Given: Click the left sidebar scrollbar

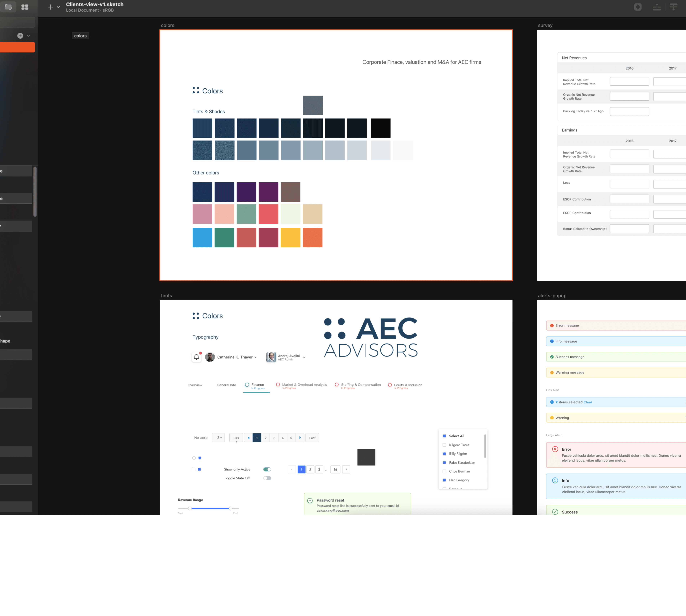Looking at the screenshot, I should click(x=35, y=191).
